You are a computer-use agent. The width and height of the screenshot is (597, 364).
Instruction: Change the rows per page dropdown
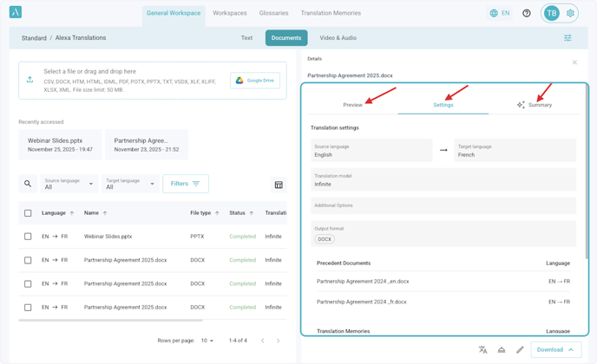point(207,341)
